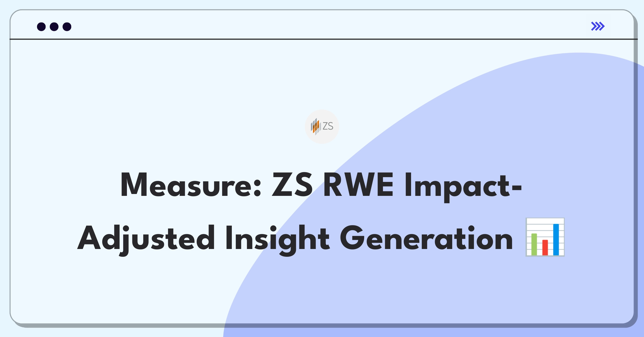Click the gray ZS letters in logo
Screen dimensions: 644x337
pyautogui.click(x=328, y=126)
